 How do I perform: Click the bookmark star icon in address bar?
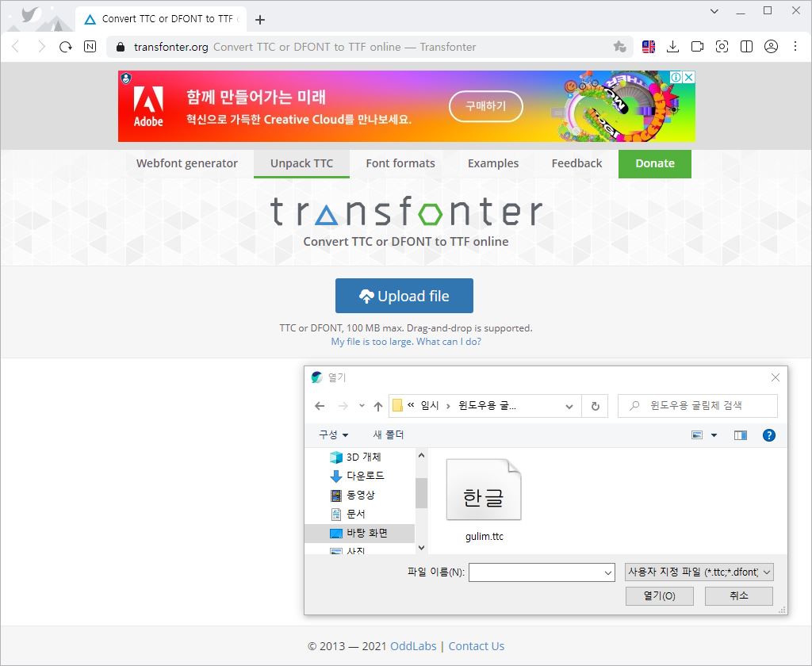[619, 47]
